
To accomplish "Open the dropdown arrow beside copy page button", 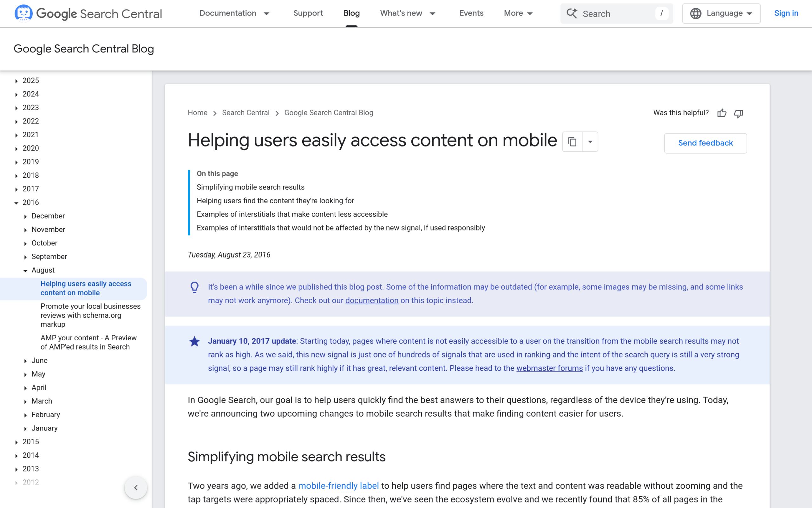I will [590, 142].
